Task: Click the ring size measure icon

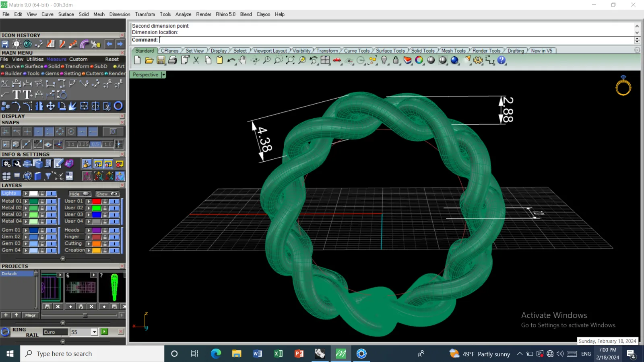Action: point(62,95)
